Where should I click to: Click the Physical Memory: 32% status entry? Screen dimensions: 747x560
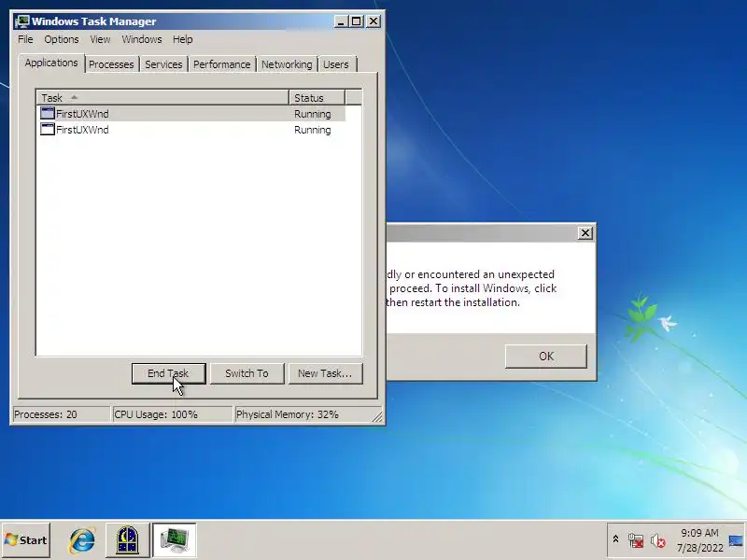click(305, 414)
